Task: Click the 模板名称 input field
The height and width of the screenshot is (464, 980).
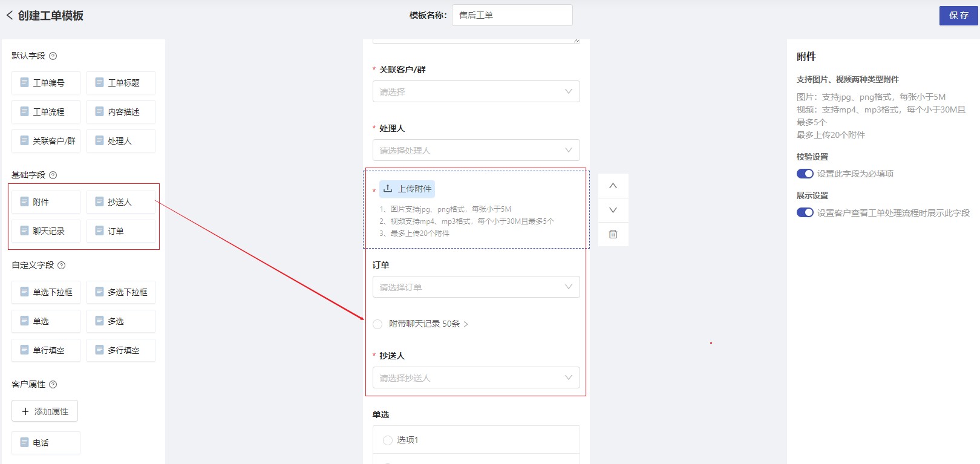Action: 512,15
